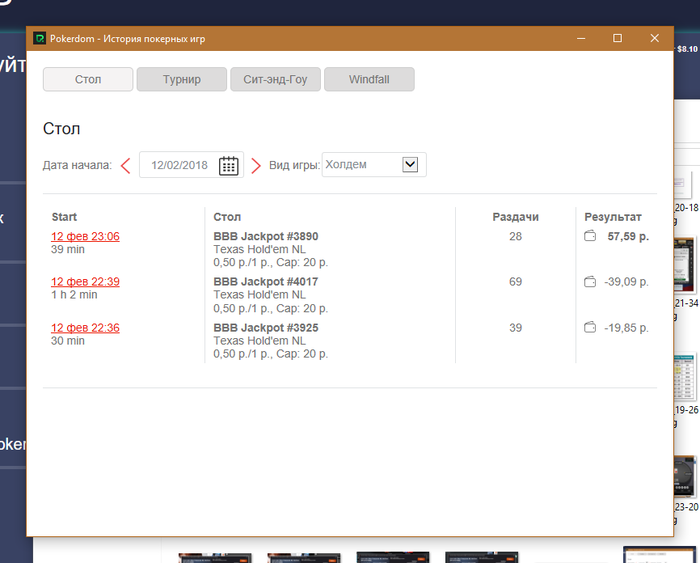Switch to the Windfall tab
700x563 pixels.
click(x=369, y=79)
